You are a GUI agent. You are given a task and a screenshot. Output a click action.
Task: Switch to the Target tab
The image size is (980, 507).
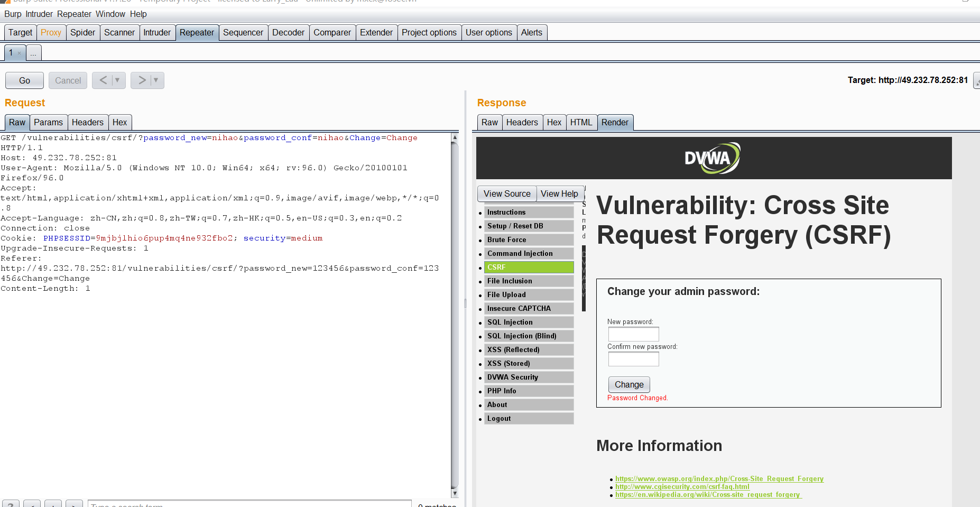[20, 32]
